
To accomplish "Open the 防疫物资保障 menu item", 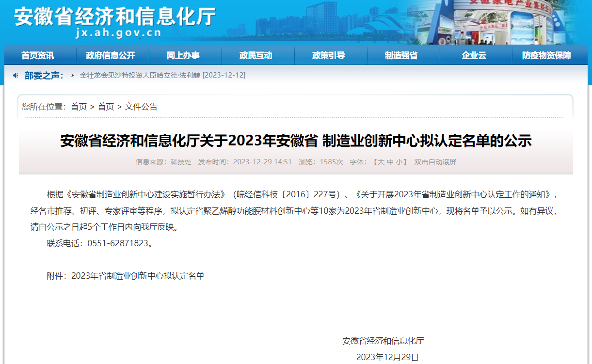I will [546, 55].
